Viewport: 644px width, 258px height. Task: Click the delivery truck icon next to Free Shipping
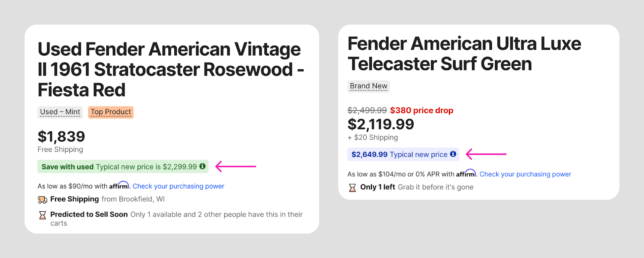click(x=42, y=199)
